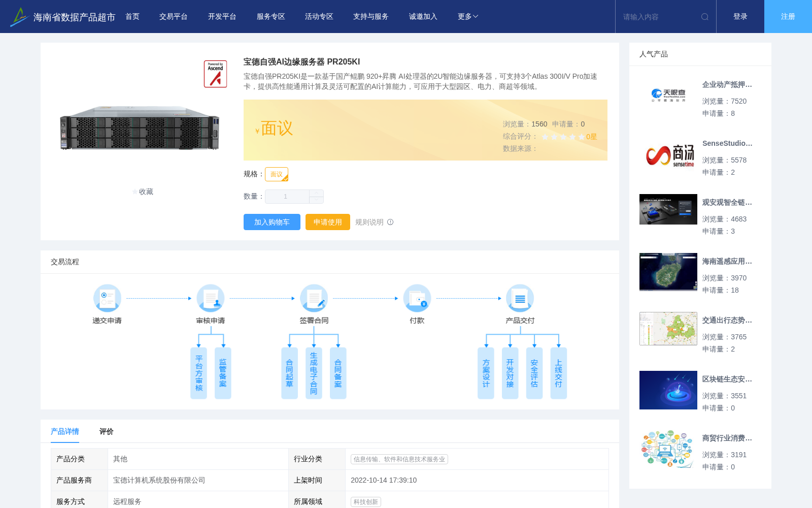812x508 pixels.
Task: Click the 开发对接 sub-step box
Action: pos(510,373)
